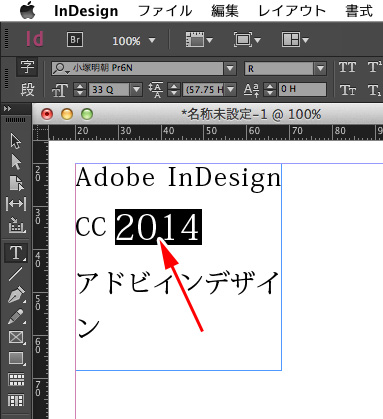
Task: Open the レイアウト menu
Action: point(292,11)
